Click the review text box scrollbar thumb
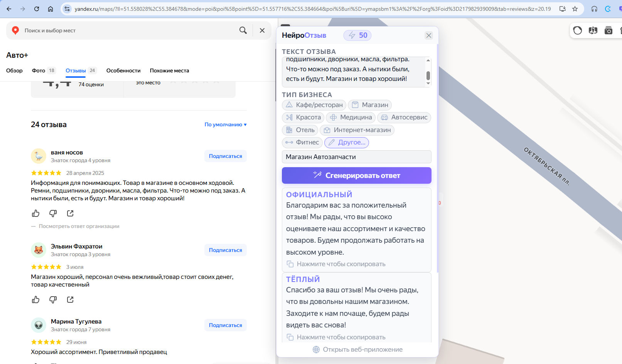The image size is (622, 364). click(x=428, y=75)
